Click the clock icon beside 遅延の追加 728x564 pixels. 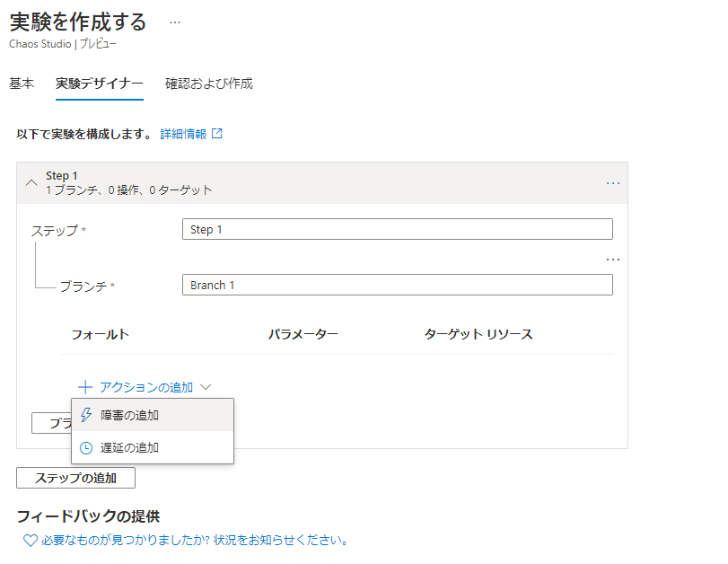coord(86,445)
